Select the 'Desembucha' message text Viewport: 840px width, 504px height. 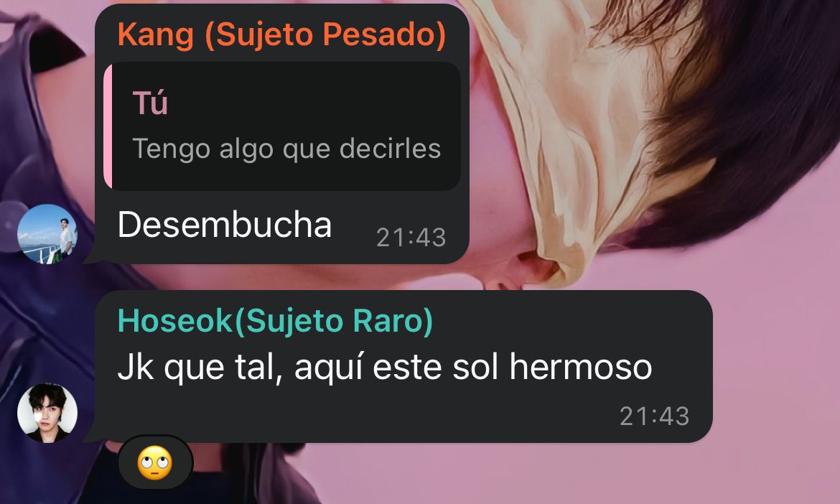[x=225, y=225]
